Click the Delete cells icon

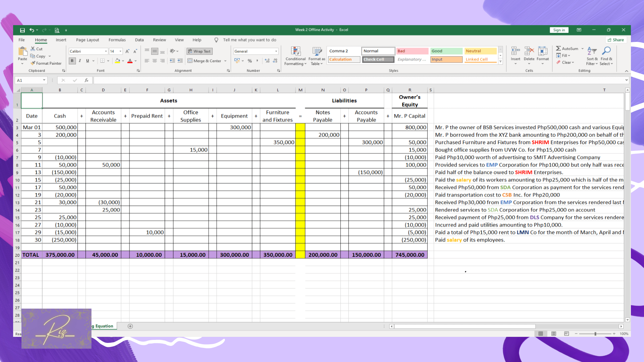(x=529, y=51)
